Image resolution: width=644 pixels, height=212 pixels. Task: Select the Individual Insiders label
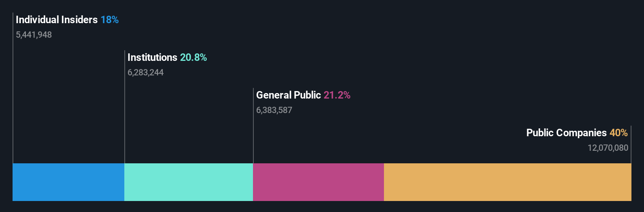pyautogui.click(x=56, y=20)
